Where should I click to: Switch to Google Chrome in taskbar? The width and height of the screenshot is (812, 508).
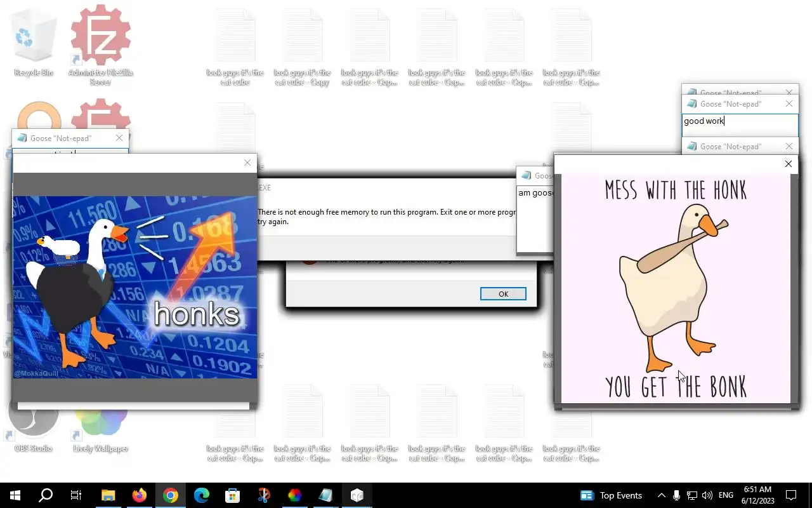[171, 495]
